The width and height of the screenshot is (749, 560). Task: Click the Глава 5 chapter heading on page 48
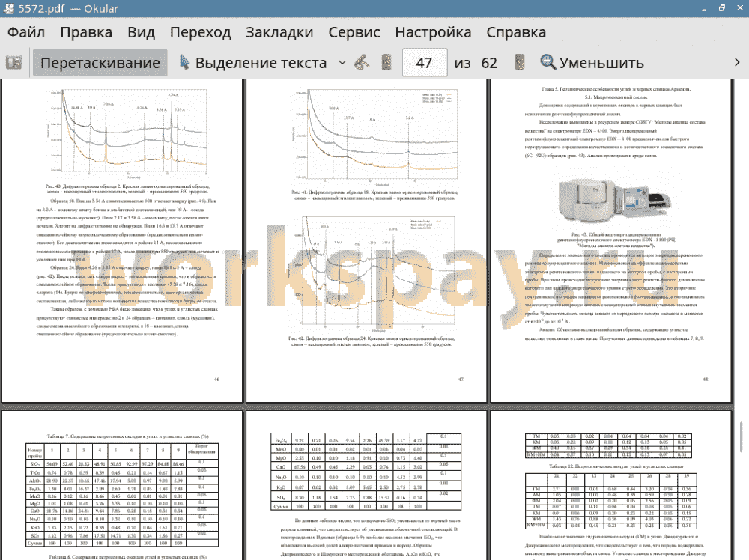tap(616, 89)
